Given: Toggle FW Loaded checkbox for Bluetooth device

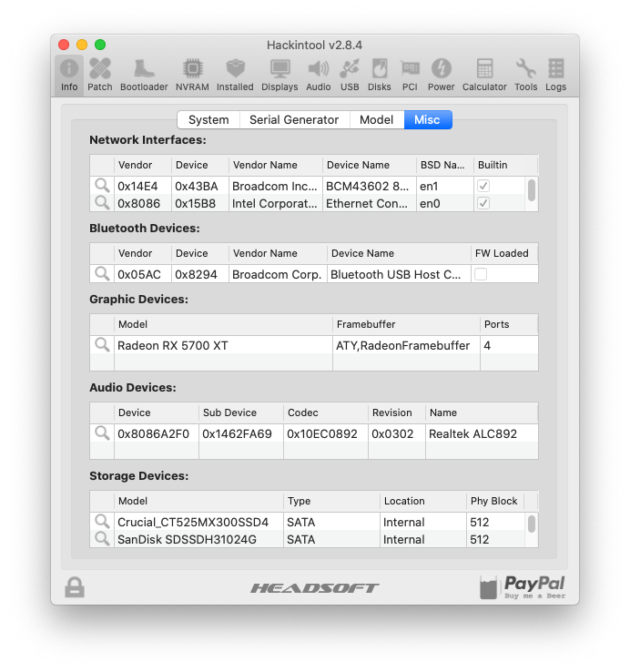Looking at the screenshot, I should (x=481, y=274).
